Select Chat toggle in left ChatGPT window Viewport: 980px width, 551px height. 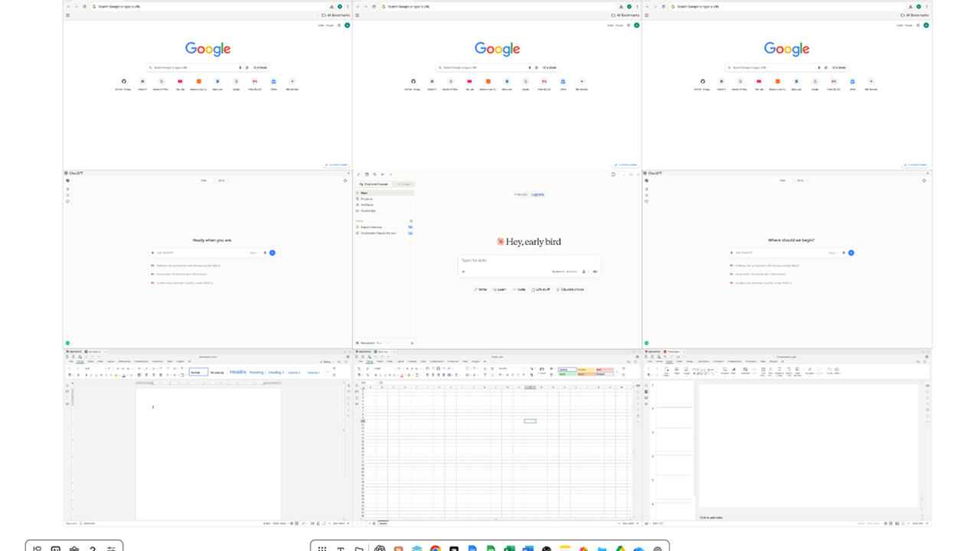pyautogui.click(x=204, y=181)
